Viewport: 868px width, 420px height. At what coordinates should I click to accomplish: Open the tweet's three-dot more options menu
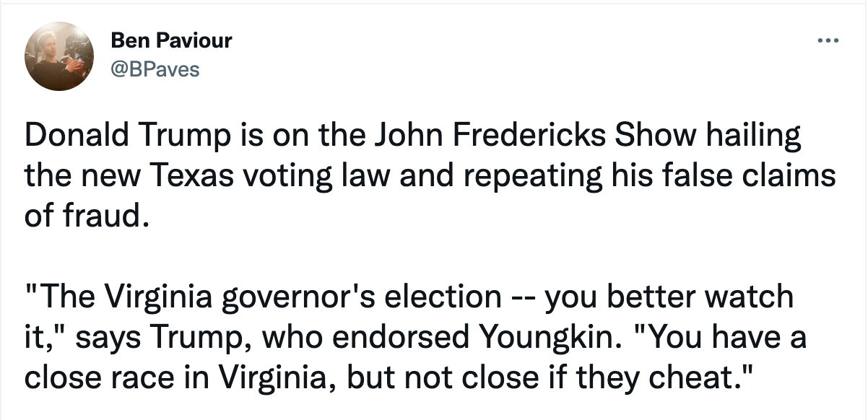pyautogui.click(x=828, y=40)
